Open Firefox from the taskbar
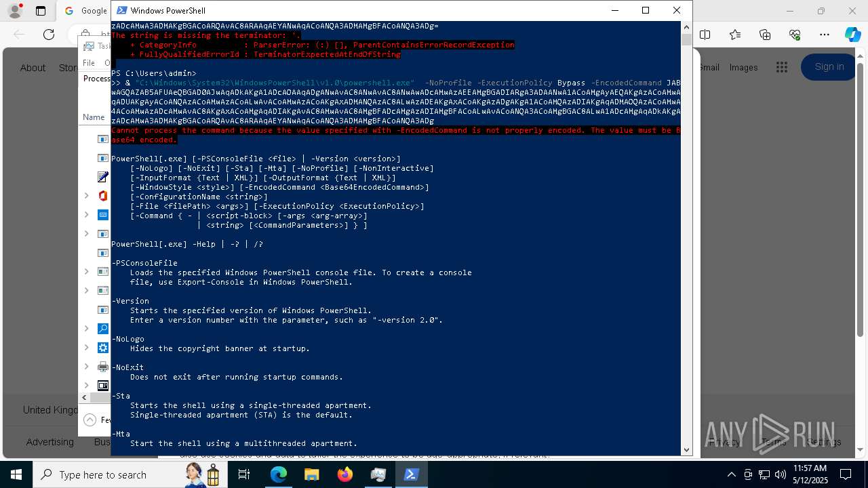The height and width of the screenshot is (488, 868). pyautogui.click(x=345, y=474)
